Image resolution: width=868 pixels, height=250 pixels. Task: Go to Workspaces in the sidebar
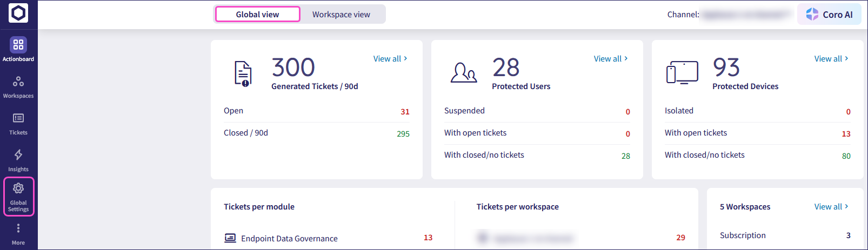18,82
